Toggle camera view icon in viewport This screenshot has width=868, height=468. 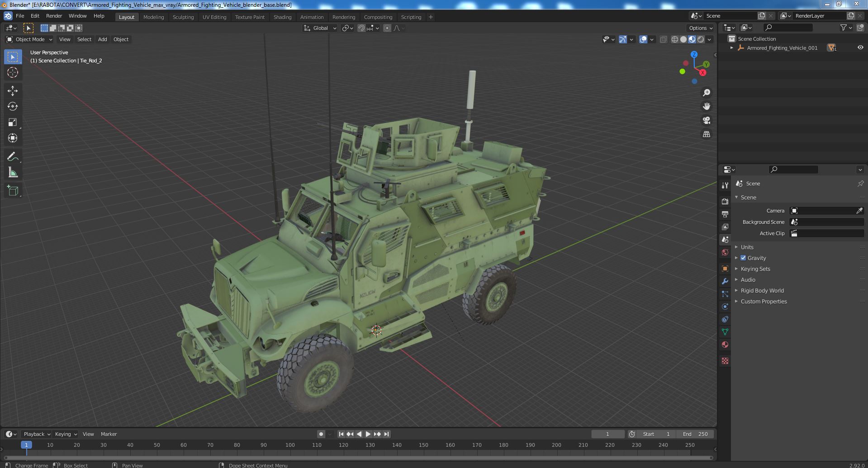pyautogui.click(x=707, y=120)
